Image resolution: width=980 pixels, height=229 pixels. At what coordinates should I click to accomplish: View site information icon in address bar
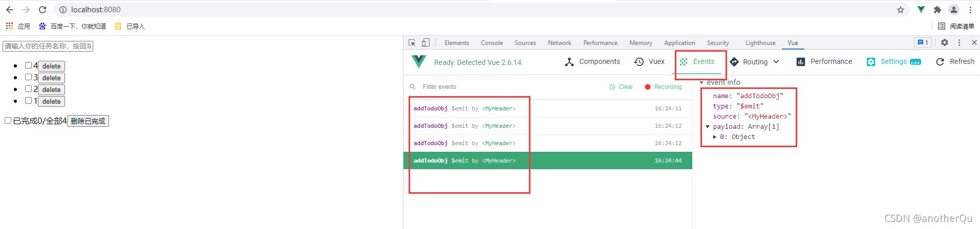click(x=63, y=10)
